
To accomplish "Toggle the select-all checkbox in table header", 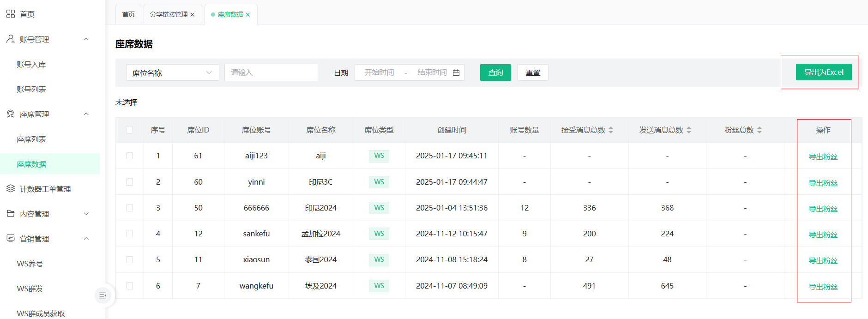I will point(129,130).
